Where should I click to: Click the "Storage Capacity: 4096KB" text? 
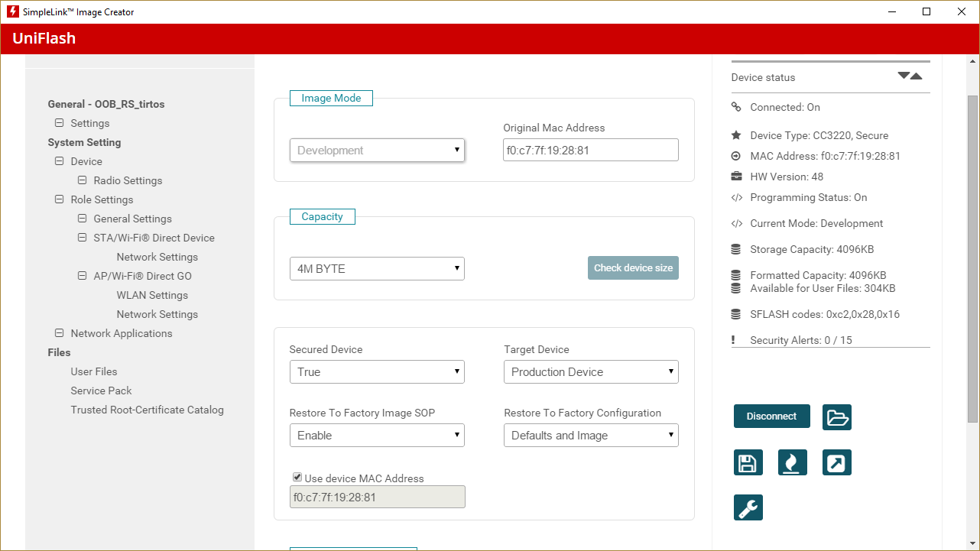point(812,249)
